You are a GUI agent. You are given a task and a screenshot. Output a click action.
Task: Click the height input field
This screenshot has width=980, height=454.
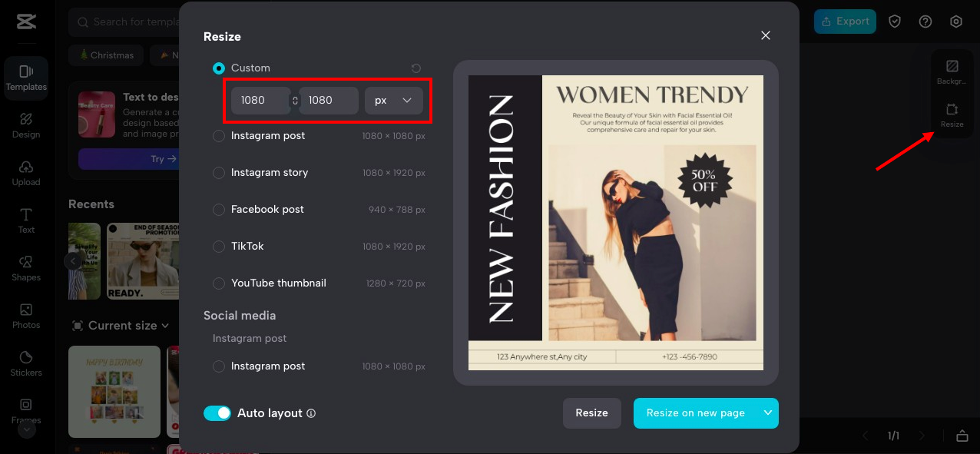[329, 101]
